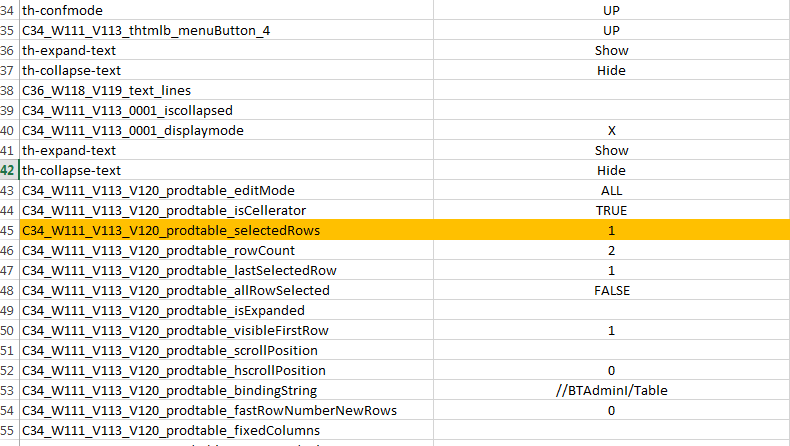Click the UP value beside th-confmode
The height and width of the screenshot is (446, 790).
click(612, 10)
